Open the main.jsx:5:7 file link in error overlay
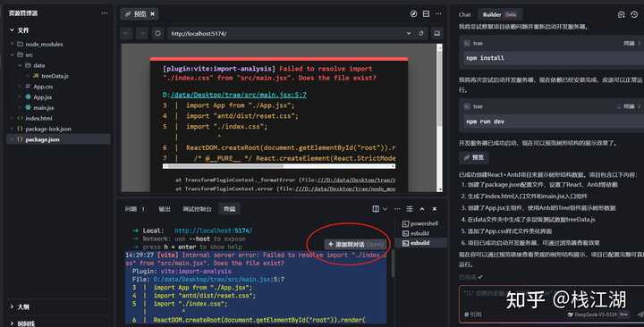644x327 pixels. (238, 95)
